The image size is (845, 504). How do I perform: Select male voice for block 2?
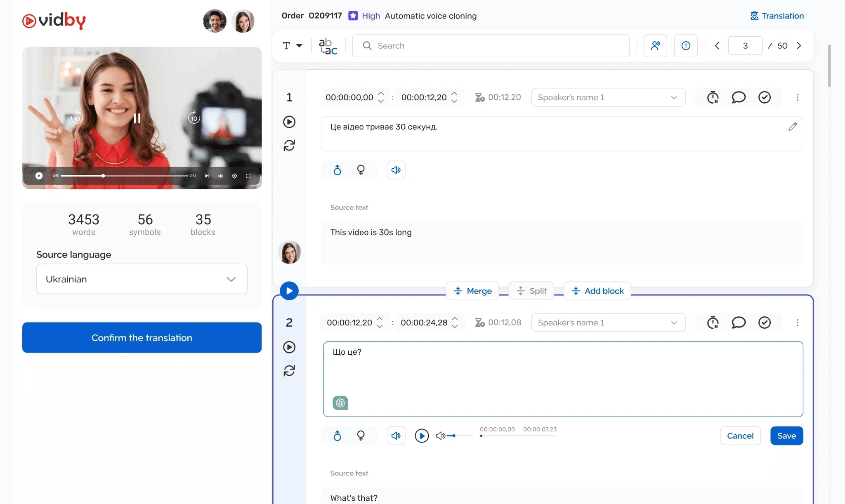[337, 436]
